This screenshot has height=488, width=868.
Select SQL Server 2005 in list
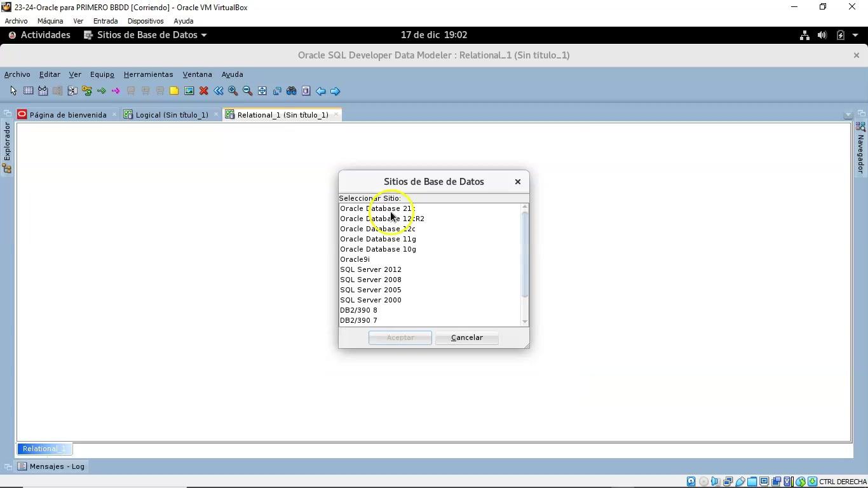[x=430, y=290]
